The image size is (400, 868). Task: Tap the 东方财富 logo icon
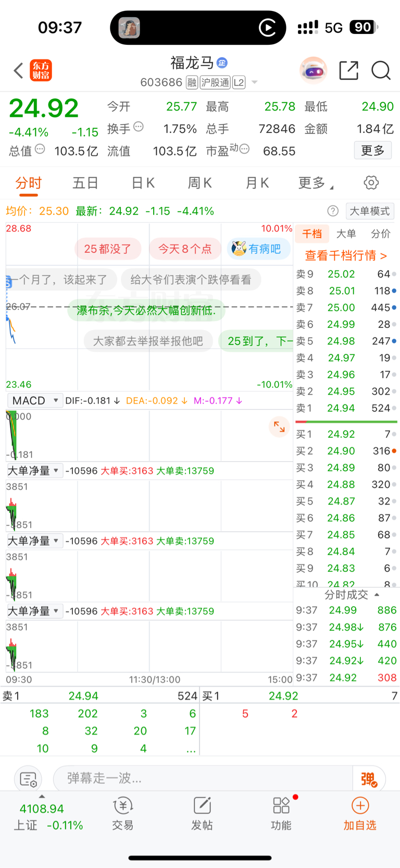[41, 70]
